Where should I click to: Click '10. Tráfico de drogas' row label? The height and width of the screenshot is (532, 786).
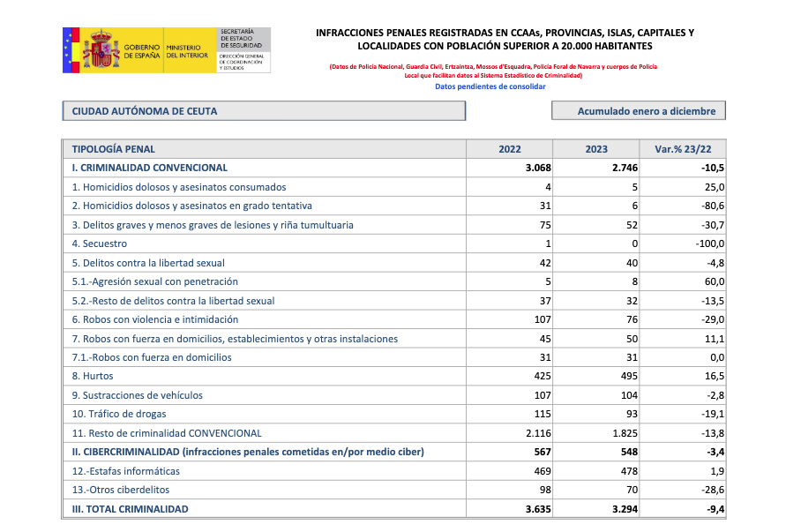pyautogui.click(x=119, y=414)
